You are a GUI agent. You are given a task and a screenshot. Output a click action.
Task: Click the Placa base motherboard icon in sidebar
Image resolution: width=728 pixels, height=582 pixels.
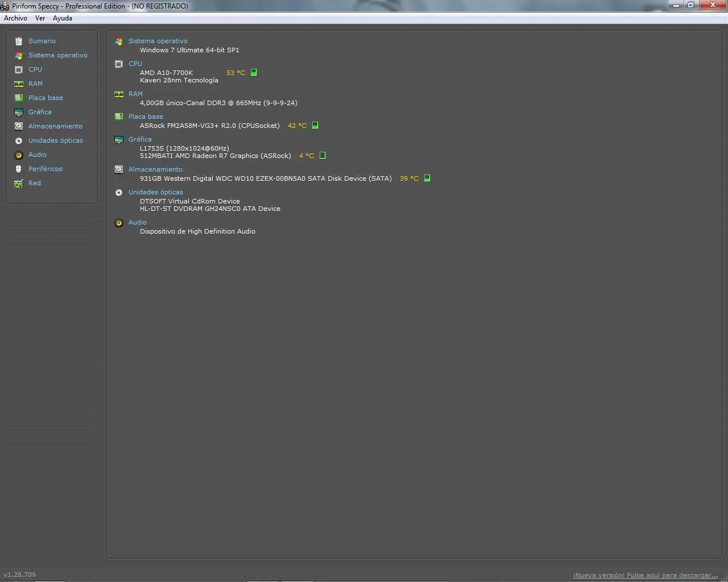(19, 98)
